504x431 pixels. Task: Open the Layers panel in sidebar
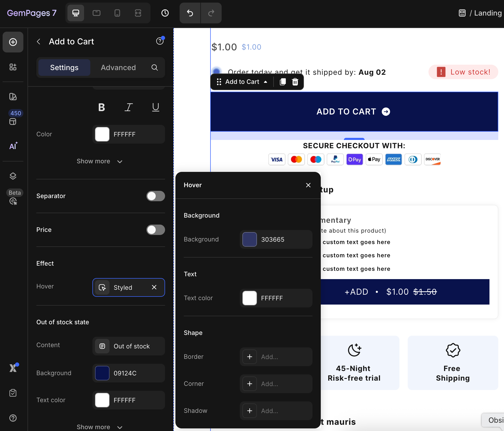pyautogui.click(x=13, y=176)
